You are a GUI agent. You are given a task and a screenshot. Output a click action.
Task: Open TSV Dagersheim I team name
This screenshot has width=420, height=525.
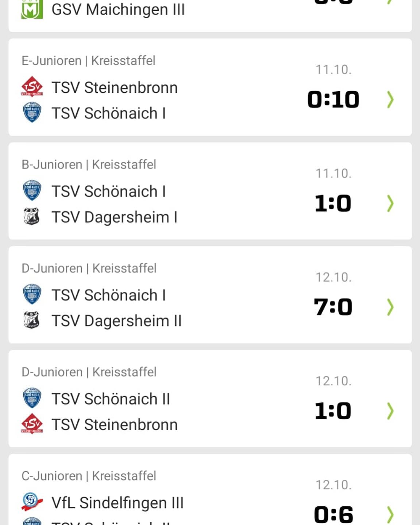[114, 217]
